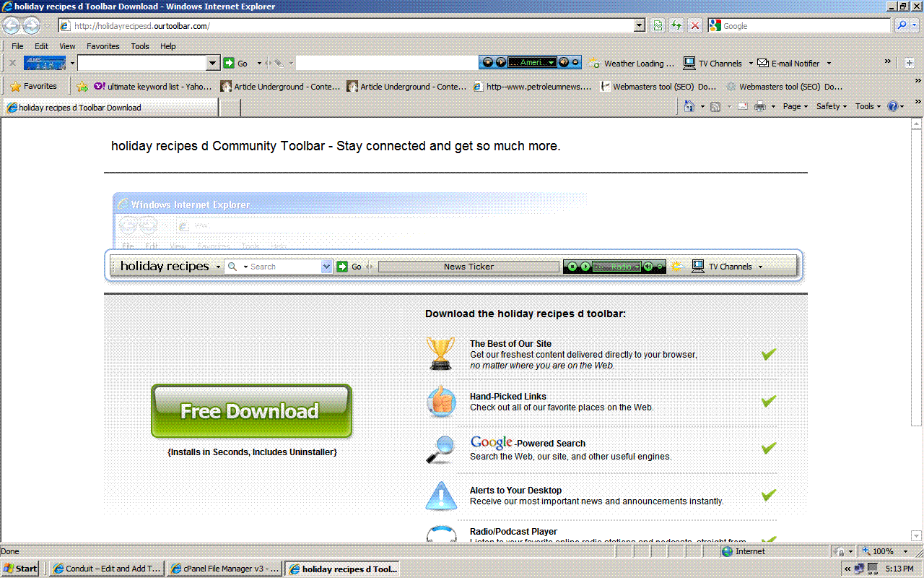Open the Tools menu in the menu bar
924x578 pixels.
(140, 46)
